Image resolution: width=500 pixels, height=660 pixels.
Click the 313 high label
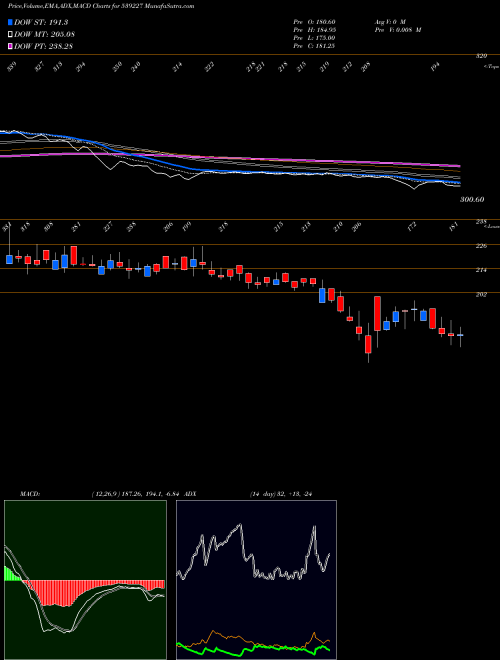pyautogui.click(x=58, y=67)
